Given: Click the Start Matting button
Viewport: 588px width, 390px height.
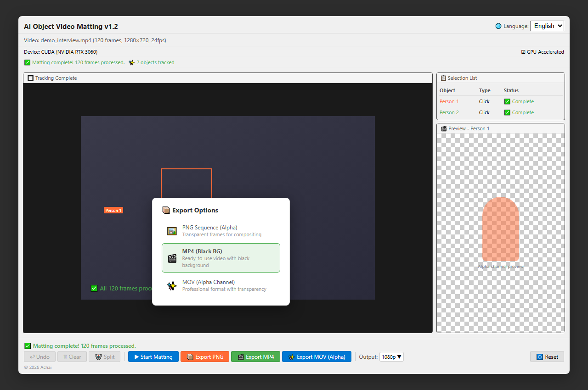Looking at the screenshot, I should (x=153, y=357).
